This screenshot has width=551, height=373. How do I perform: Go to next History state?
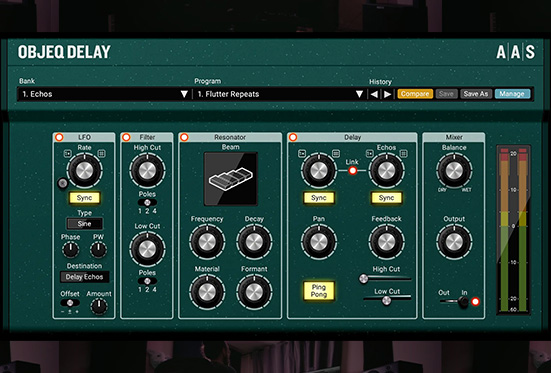tap(388, 94)
